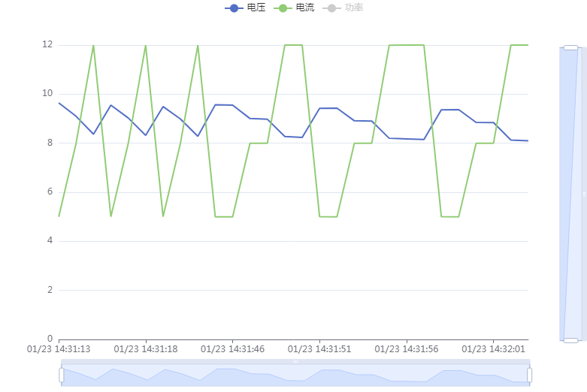Click the x-axis label 01/23 14:31:56
587x392 pixels.
click(407, 349)
